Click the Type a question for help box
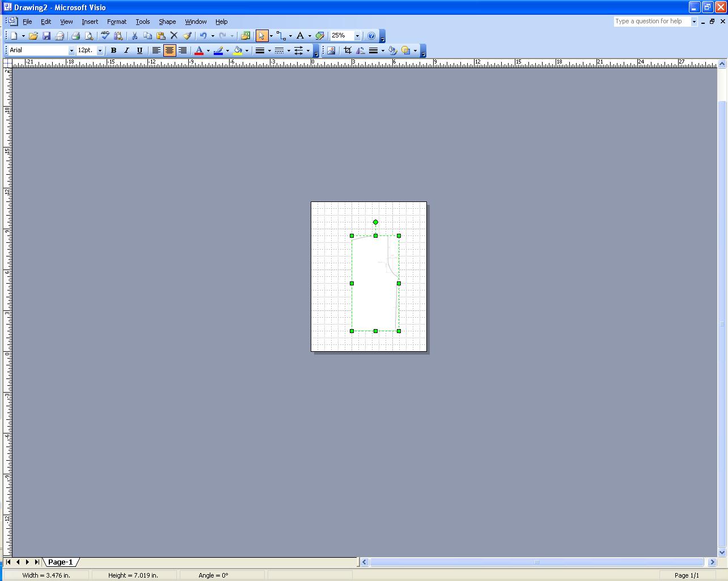 (x=651, y=22)
